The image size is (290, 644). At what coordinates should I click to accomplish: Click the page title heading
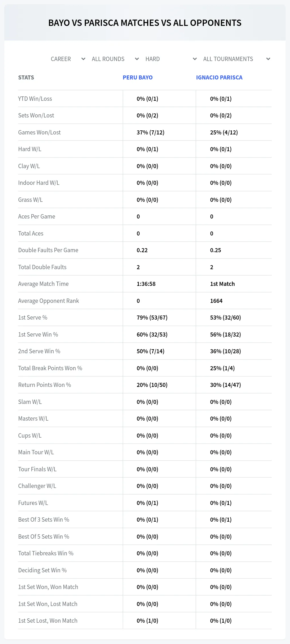[x=145, y=23]
